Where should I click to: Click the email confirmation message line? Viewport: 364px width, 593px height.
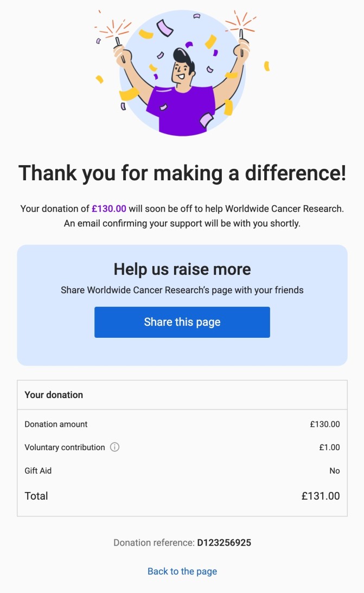[x=182, y=223]
